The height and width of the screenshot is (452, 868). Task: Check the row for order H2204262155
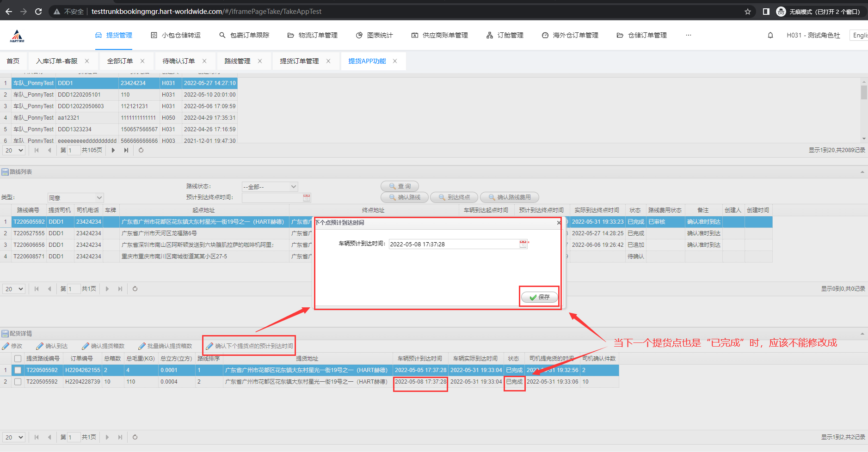[x=18, y=370]
